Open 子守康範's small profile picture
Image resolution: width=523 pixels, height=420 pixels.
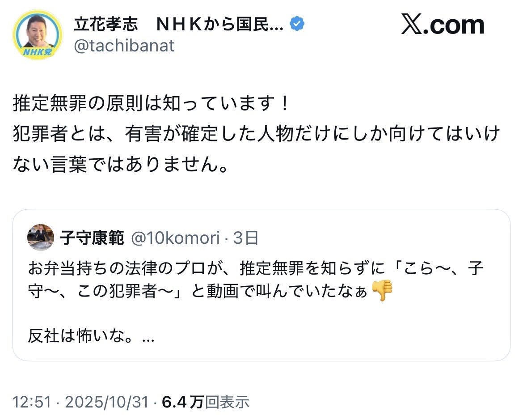[41, 238]
